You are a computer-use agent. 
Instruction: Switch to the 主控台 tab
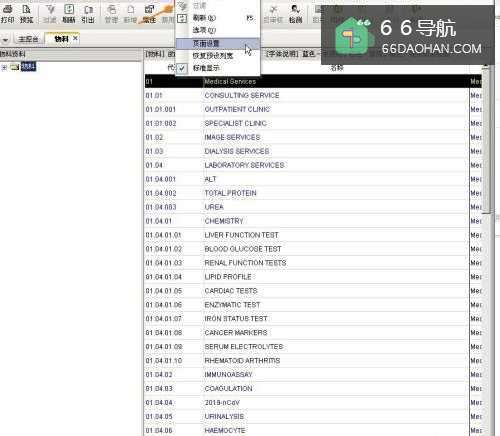(28, 39)
